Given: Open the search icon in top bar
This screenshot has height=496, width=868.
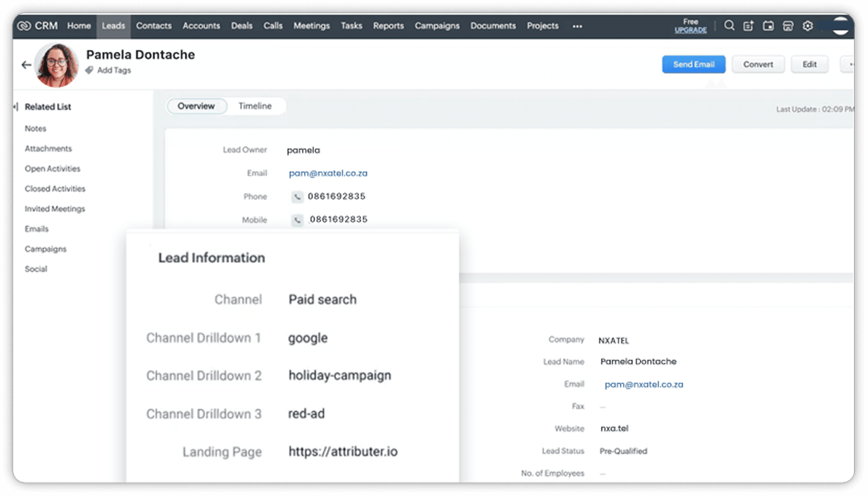Looking at the screenshot, I should [x=729, y=26].
